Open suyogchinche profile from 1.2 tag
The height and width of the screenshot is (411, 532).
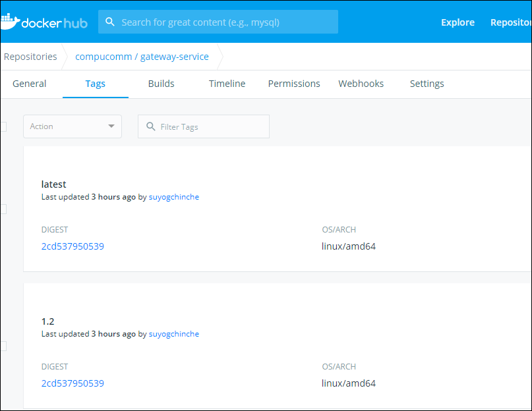click(x=174, y=334)
